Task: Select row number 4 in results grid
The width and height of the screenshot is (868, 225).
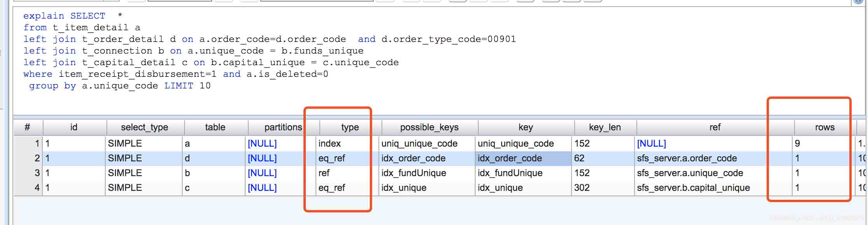Action: pos(37,188)
